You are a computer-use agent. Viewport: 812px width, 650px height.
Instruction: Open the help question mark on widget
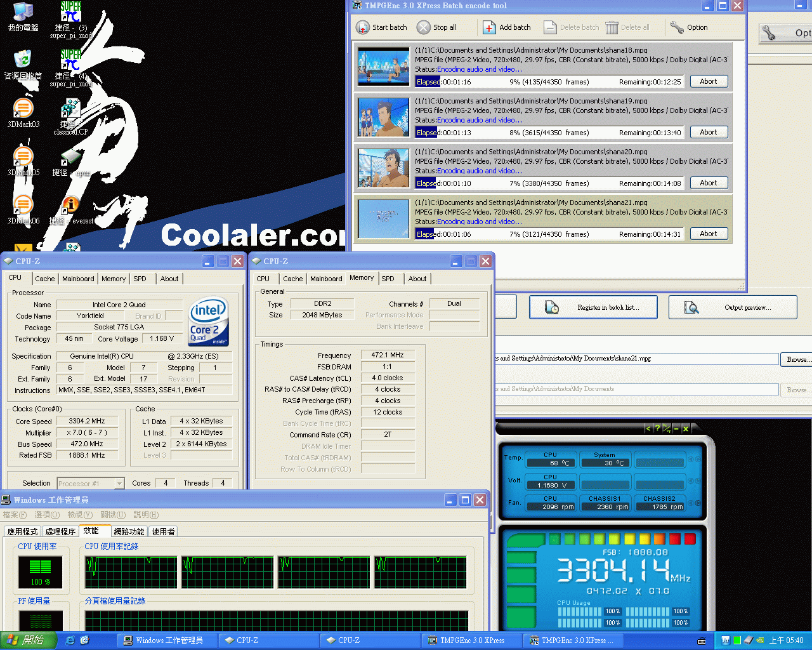657,428
